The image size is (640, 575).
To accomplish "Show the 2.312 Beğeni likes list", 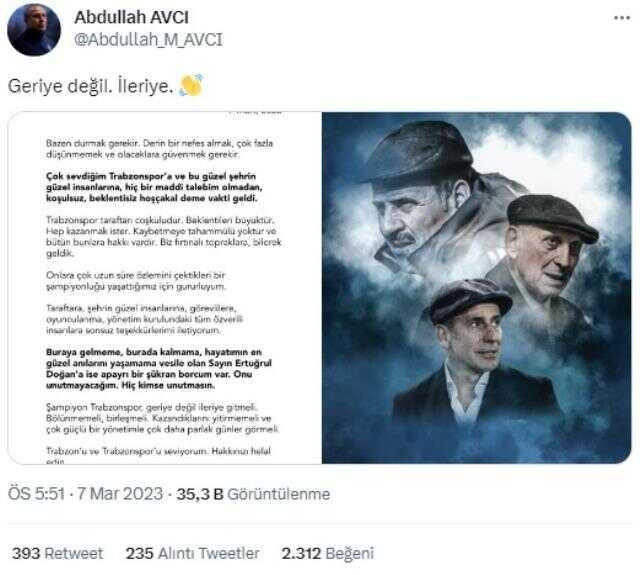I will (328, 553).
